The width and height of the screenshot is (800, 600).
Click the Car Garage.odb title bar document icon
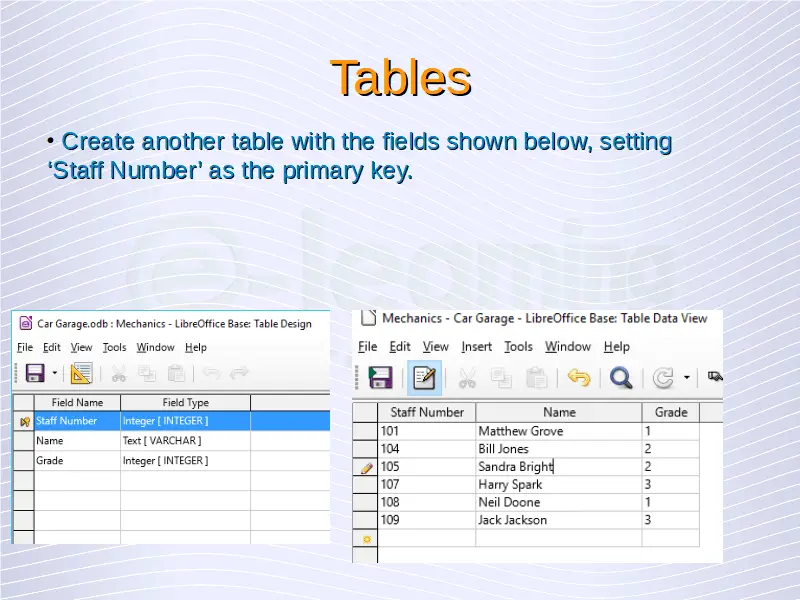point(26,323)
